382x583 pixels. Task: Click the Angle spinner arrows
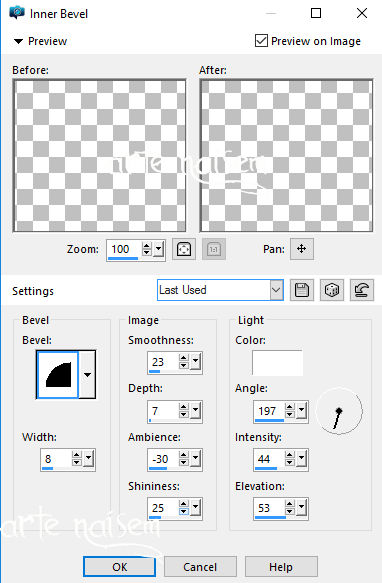290,411
